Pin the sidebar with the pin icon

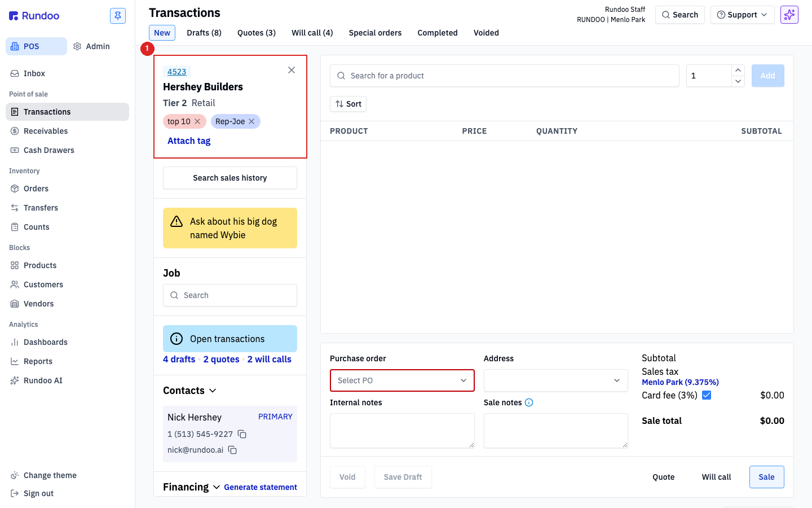click(118, 16)
